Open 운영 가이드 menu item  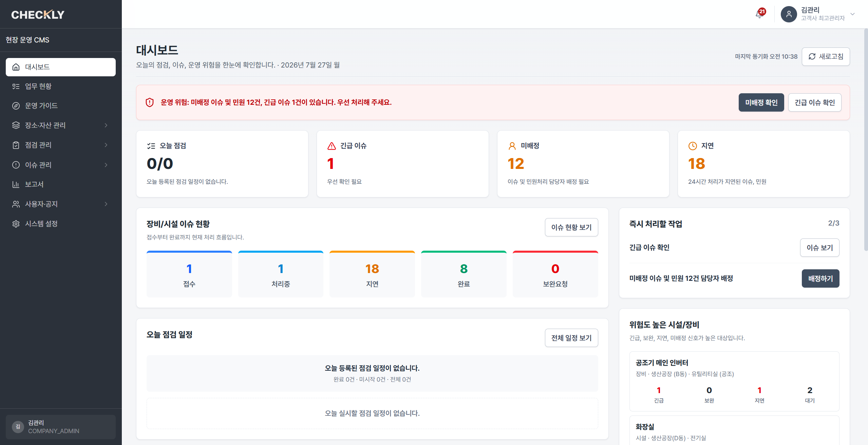tap(61, 106)
